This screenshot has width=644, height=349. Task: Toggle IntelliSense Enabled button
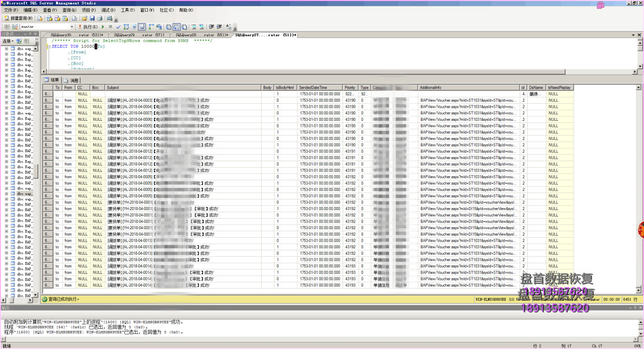pyautogui.click(x=142, y=27)
